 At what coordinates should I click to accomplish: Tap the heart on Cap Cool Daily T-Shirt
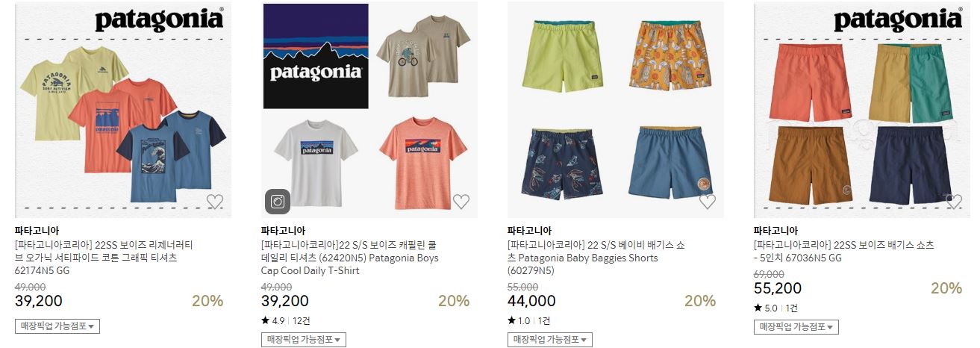[461, 202]
